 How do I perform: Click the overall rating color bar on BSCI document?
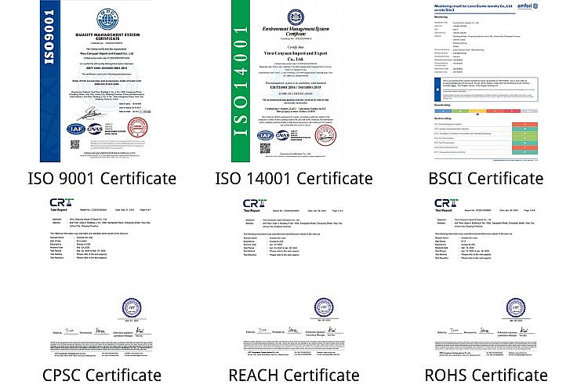[486, 111]
